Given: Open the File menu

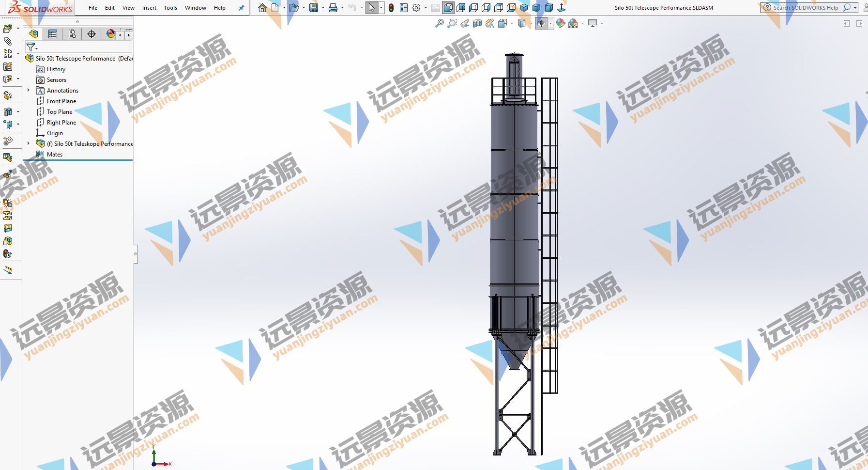Looking at the screenshot, I should (93, 8).
